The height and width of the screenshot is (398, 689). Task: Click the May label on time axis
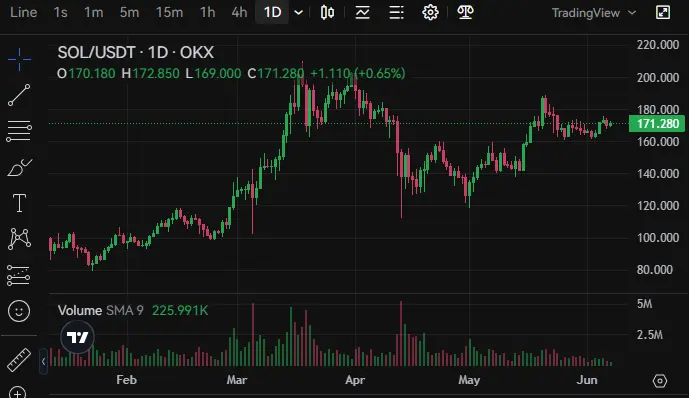(x=469, y=380)
